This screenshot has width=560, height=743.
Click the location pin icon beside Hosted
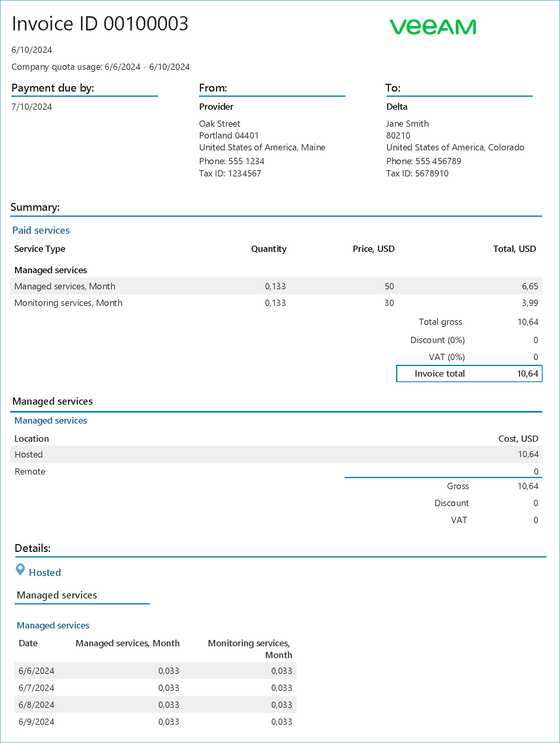click(20, 570)
